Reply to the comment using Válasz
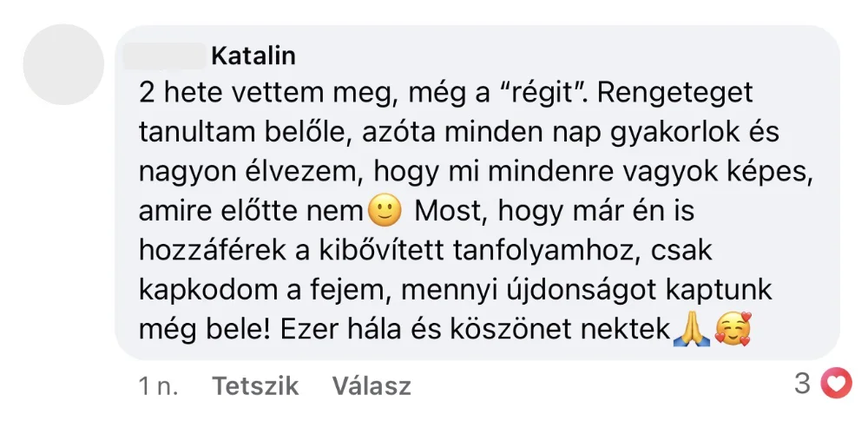 [372, 385]
